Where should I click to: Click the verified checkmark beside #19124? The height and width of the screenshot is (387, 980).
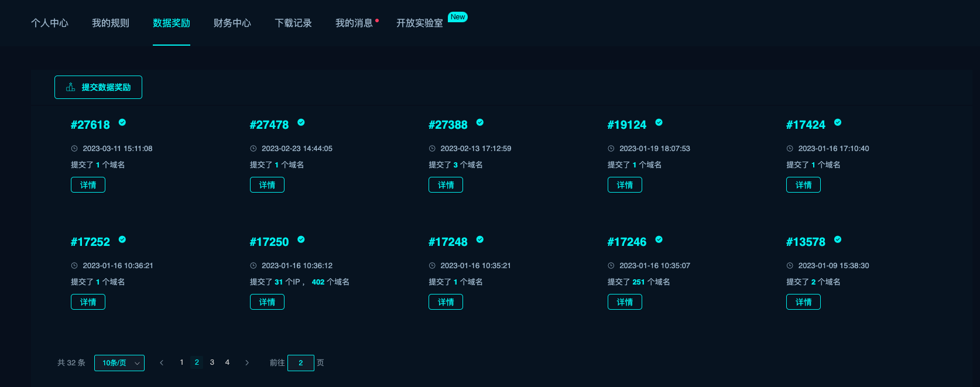(659, 122)
